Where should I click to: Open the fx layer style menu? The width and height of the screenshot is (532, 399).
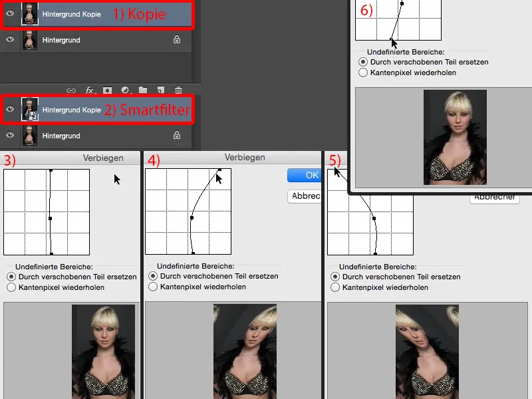pyautogui.click(x=90, y=90)
